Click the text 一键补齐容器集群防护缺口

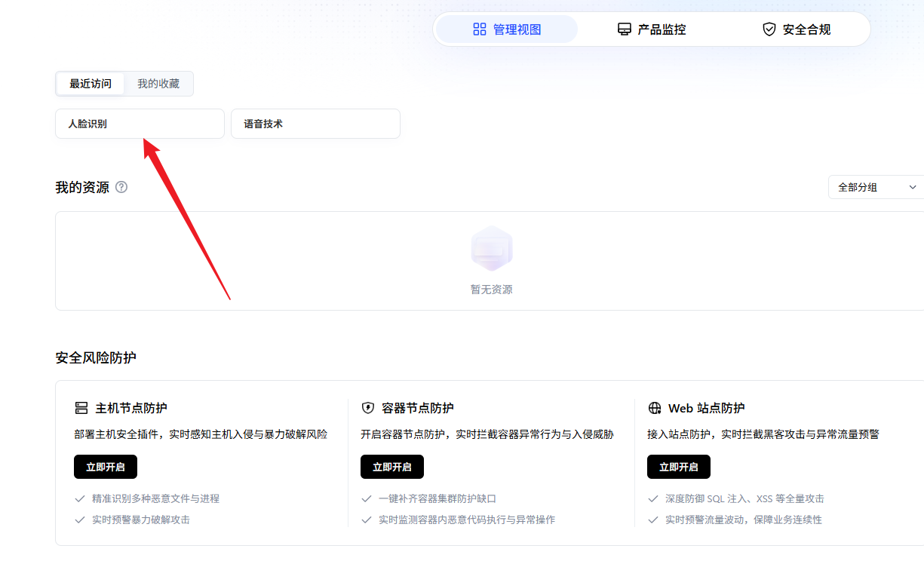[x=437, y=498]
